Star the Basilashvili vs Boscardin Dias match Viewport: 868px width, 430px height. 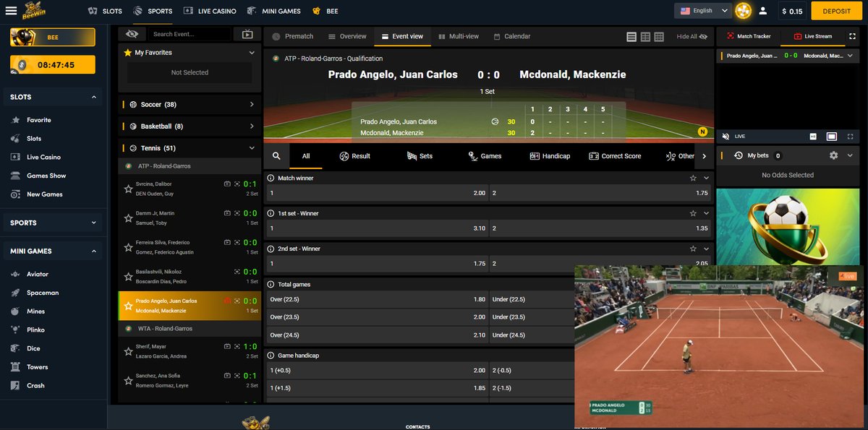click(128, 277)
